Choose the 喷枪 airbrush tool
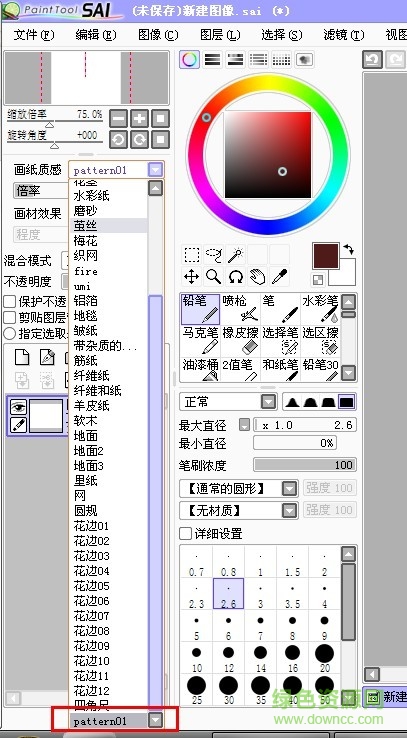407x738 pixels. (x=240, y=309)
